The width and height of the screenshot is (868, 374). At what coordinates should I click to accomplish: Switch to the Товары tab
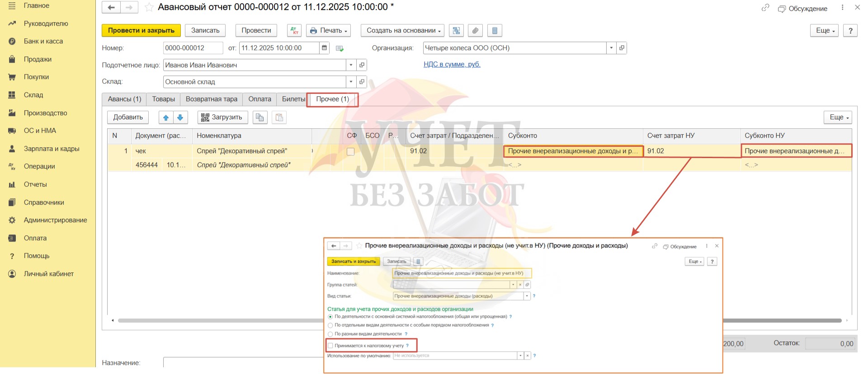click(164, 99)
